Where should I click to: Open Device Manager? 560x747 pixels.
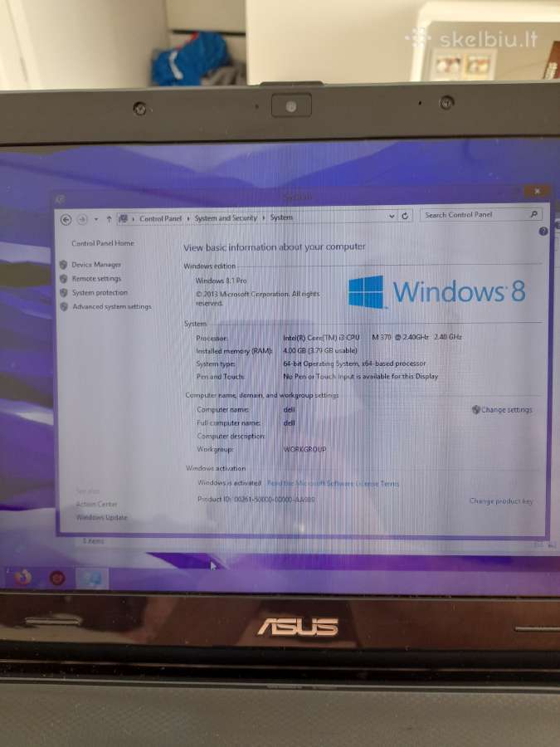click(x=96, y=265)
